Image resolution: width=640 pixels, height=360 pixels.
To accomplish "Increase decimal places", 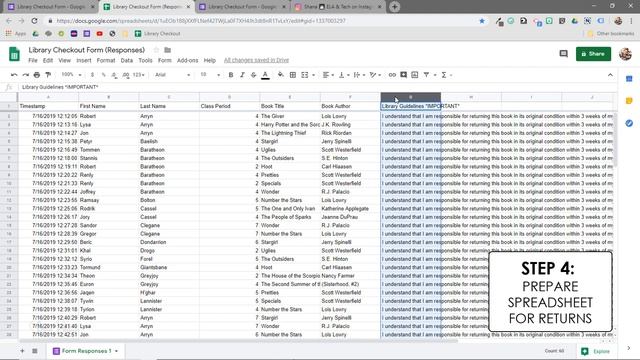I will click(x=126, y=75).
